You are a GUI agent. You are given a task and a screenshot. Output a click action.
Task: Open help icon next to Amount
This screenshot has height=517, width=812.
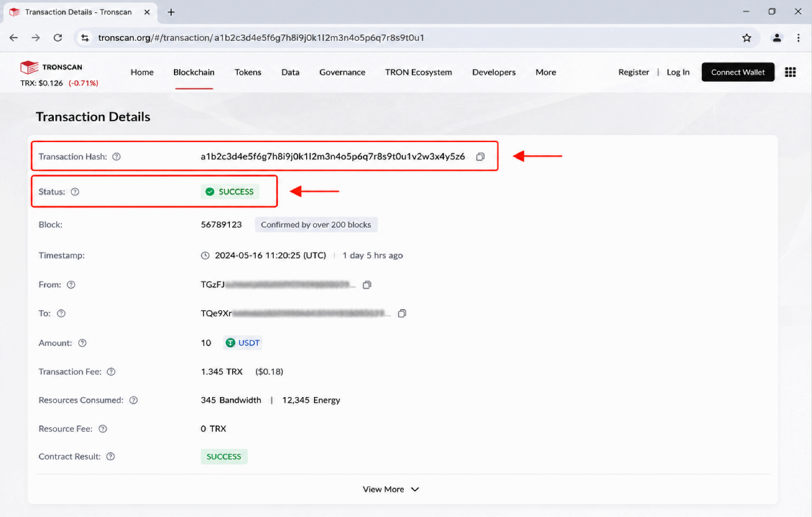(x=83, y=343)
